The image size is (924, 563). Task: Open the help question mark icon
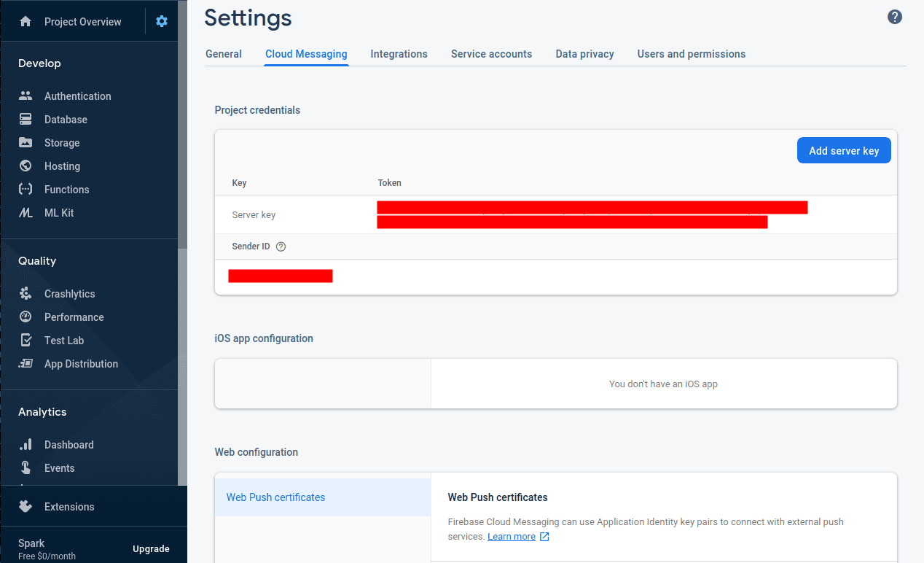[x=895, y=18]
